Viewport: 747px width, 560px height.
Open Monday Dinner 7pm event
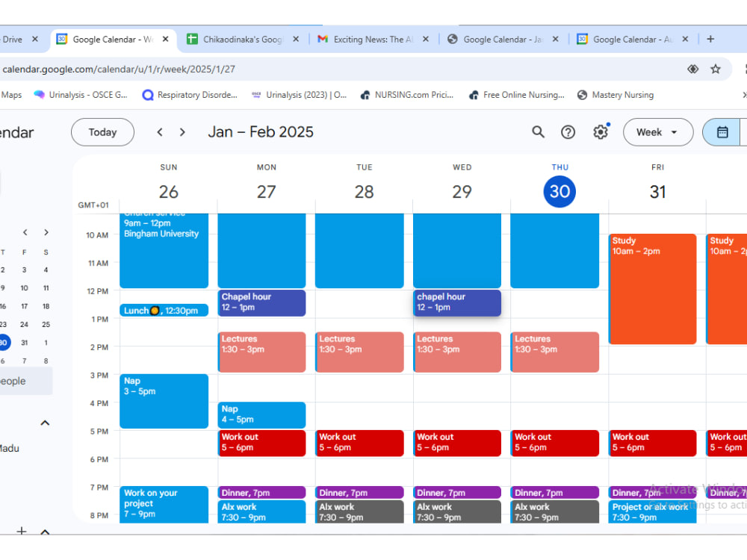[261, 492]
